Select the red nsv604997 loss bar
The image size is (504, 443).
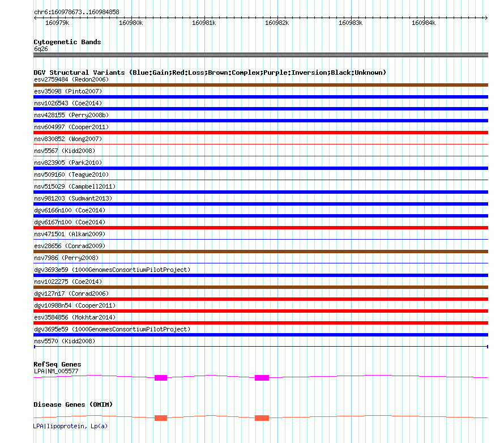pos(260,133)
